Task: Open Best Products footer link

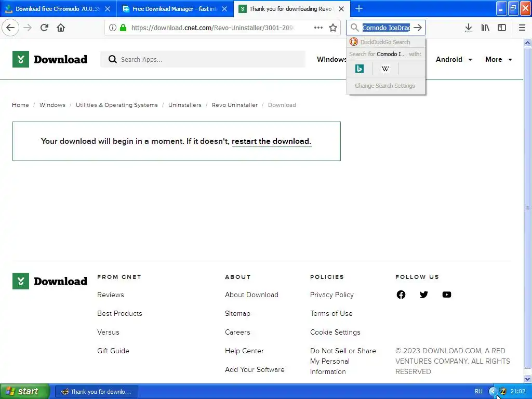Action: coord(120,313)
